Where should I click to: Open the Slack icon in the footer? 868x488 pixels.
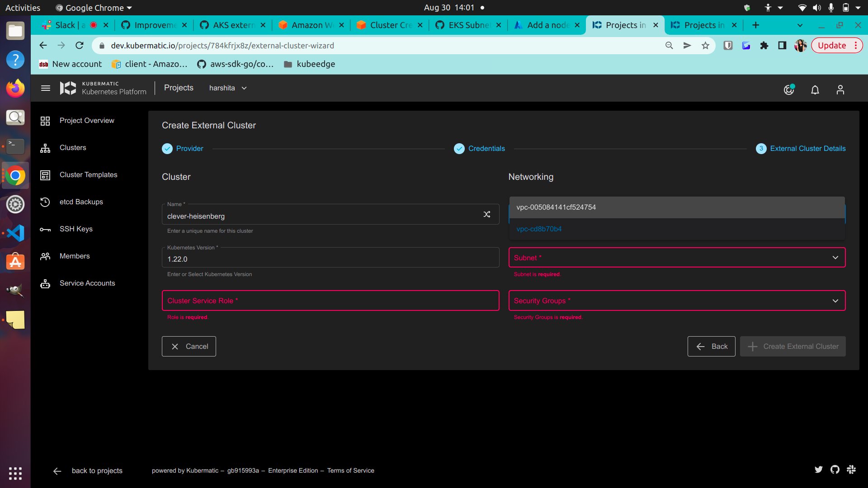[852, 469]
